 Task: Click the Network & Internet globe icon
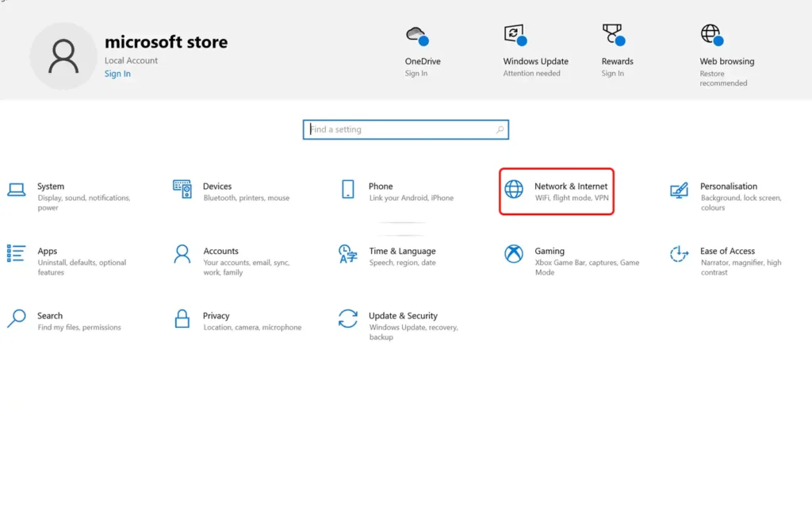pyautogui.click(x=514, y=189)
